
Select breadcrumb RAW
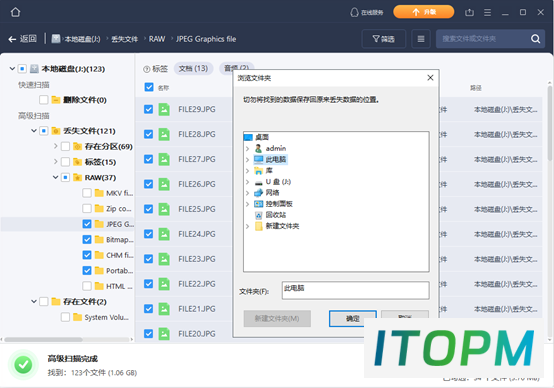click(x=157, y=39)
